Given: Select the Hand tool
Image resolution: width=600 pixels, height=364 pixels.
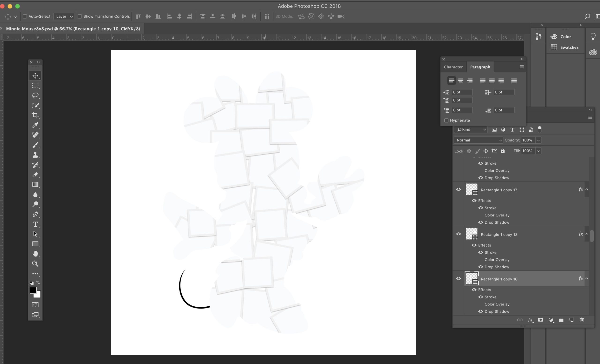Looking at the screenshot, I should click(x=35, y=254).
